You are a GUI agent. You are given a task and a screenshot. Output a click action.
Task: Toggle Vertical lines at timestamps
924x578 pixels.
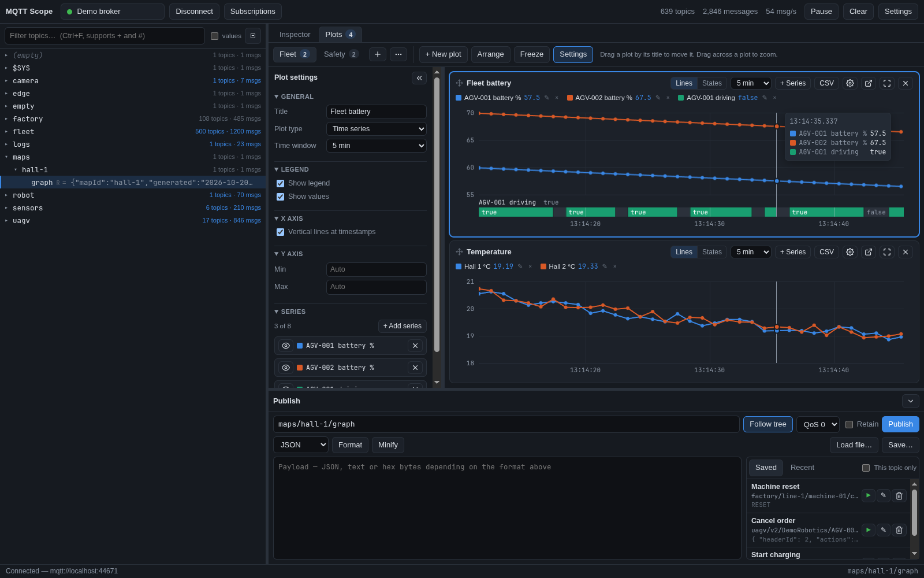281,232
